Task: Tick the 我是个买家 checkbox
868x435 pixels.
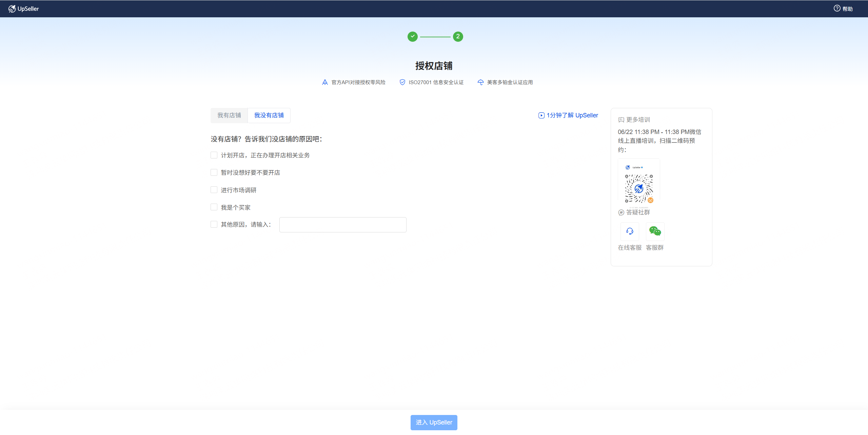Action: 214,207
